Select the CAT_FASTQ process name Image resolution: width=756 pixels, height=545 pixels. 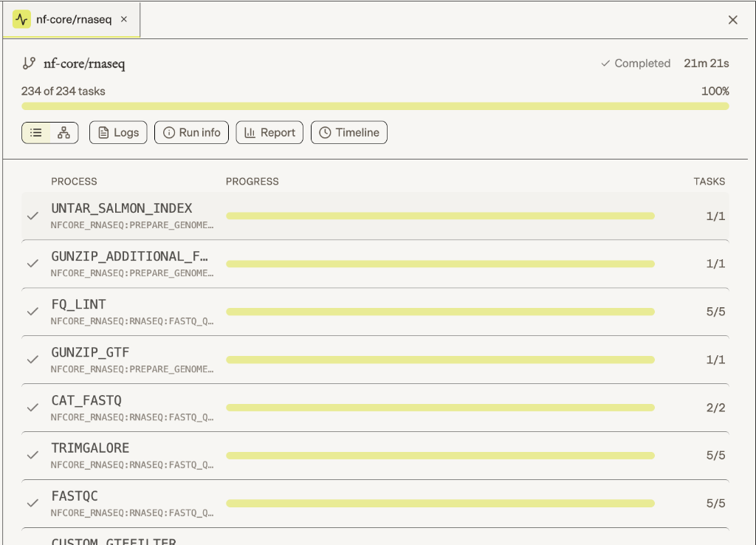coord(86,400)
